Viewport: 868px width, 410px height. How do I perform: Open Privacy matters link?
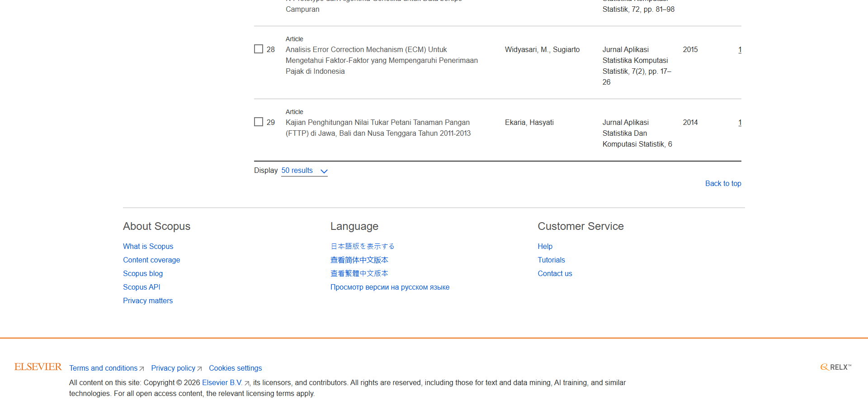(x=148, y=300)
